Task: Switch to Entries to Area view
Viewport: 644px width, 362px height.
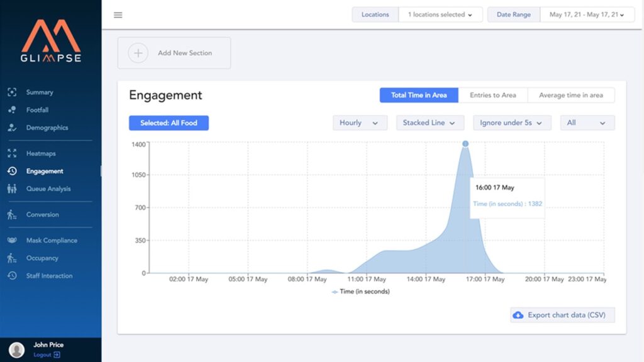Action: point(492,96)
